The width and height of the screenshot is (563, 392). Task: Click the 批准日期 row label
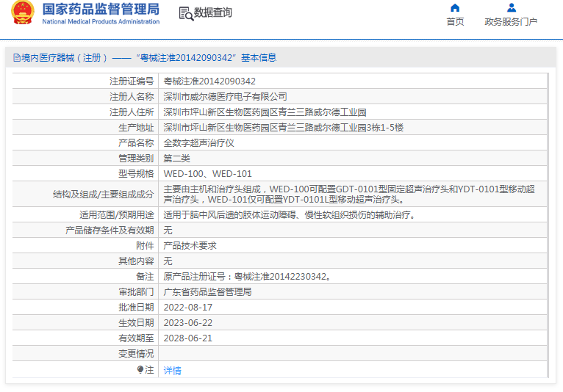(x=136, y=308)
